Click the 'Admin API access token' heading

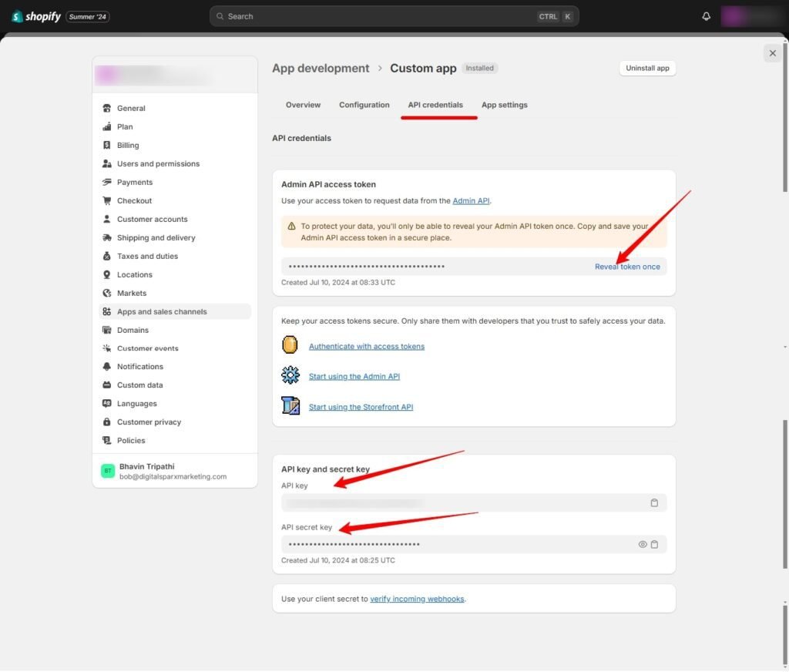click(328, 184)
